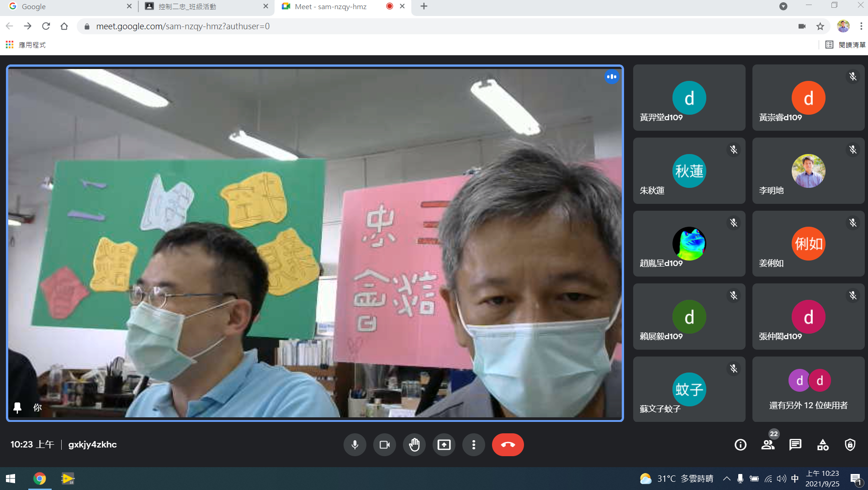Open host controls lock-shield icon

[x=850, y=445]
